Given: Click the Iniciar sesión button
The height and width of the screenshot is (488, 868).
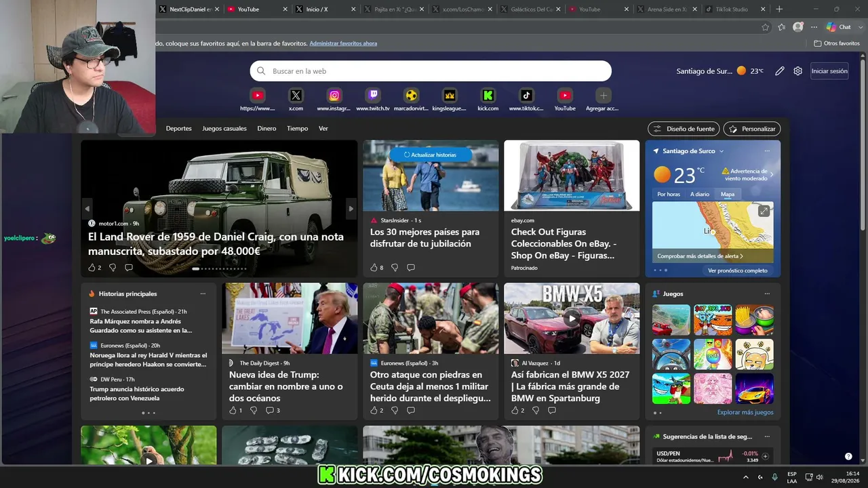Looking at the screenshot, I should 829,71.
